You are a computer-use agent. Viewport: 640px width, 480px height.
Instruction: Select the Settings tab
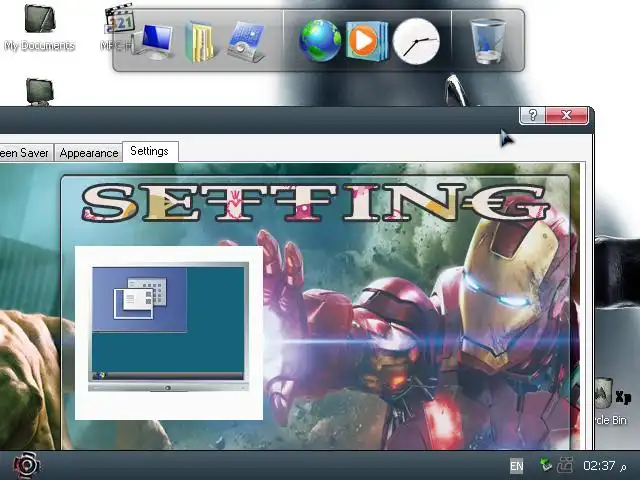150,151
